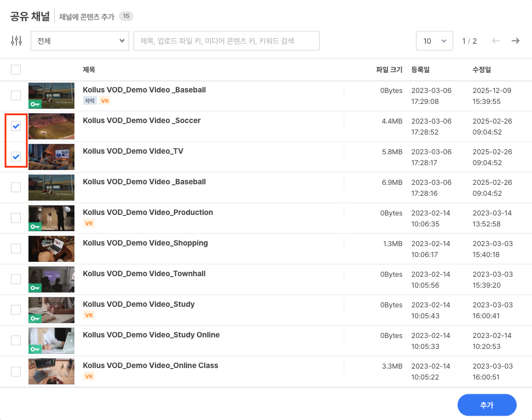Click key icon on Study Online thumbnail
Viewport: 532px width, 420px height.
(35, 349)
